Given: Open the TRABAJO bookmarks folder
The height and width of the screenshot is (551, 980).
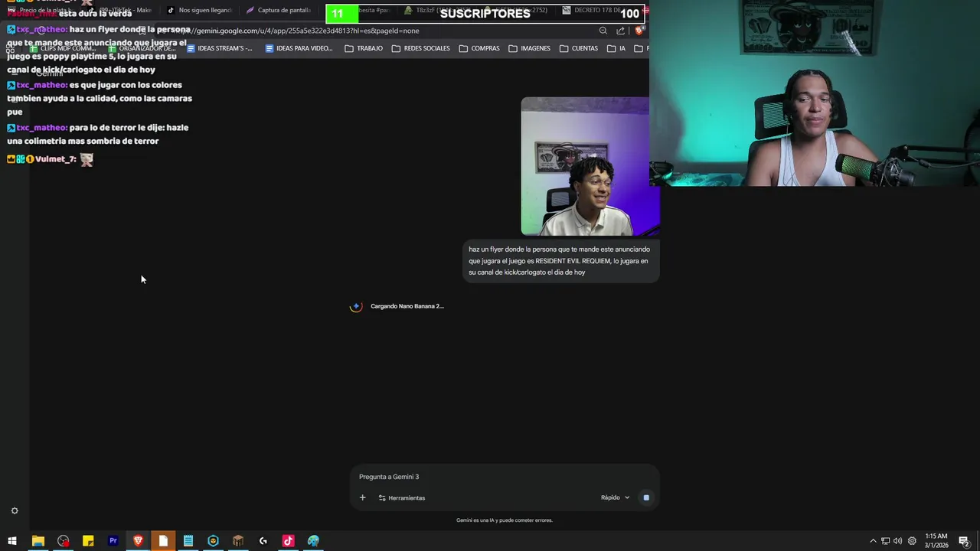Looking at the screenshot, I should coord(364,48).
